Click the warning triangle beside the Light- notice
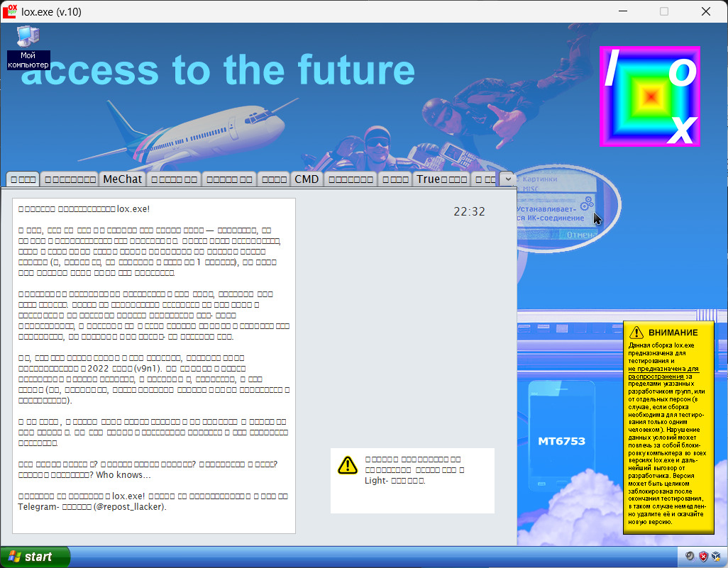728x568 pixels. [x=348, y=465]
